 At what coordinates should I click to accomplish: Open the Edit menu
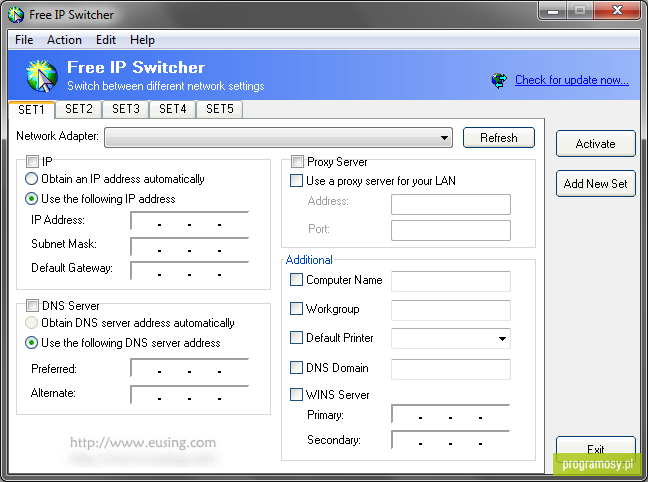[x=106, y=40]
